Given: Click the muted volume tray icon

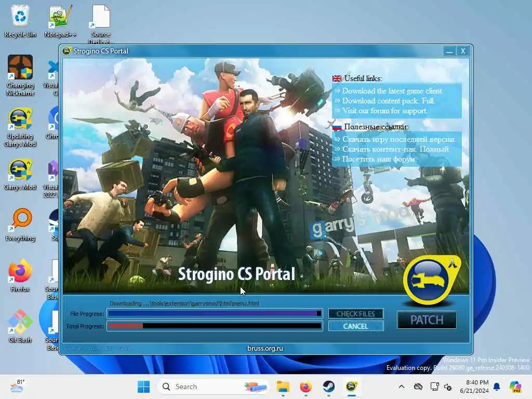Looking at the screenshot, I should tap(448, 387).
